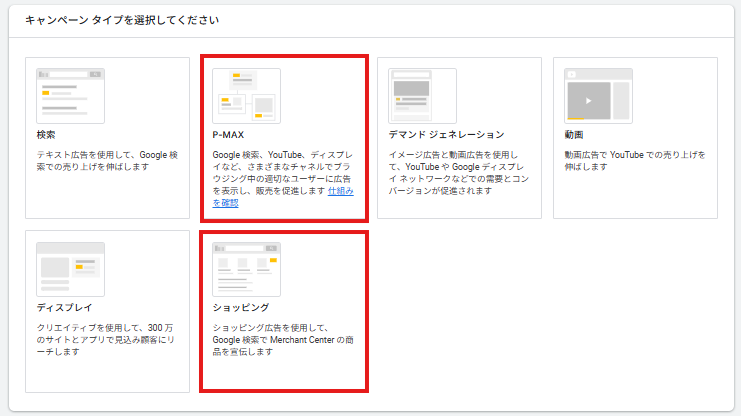741x416 pixels.
Task: Click the デマンド ジェネレーション illustration icon
Action: click(422, 95)
